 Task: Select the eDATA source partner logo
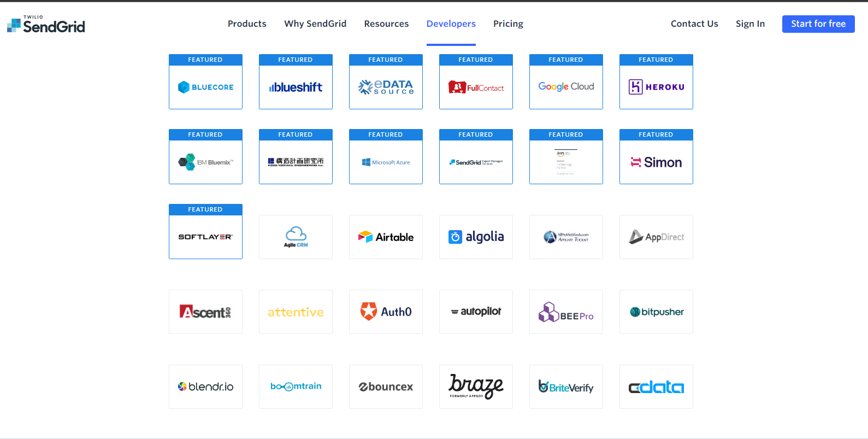(386, 87)
